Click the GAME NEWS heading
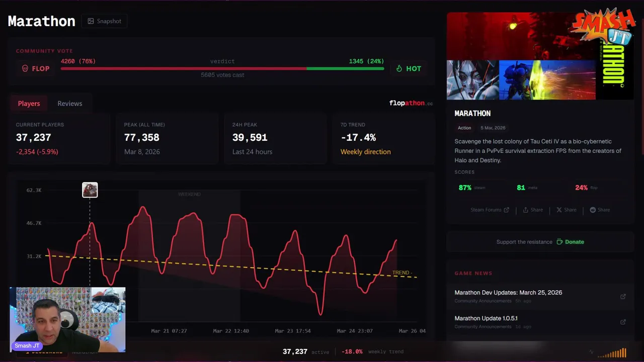 (x=473, y=273)
